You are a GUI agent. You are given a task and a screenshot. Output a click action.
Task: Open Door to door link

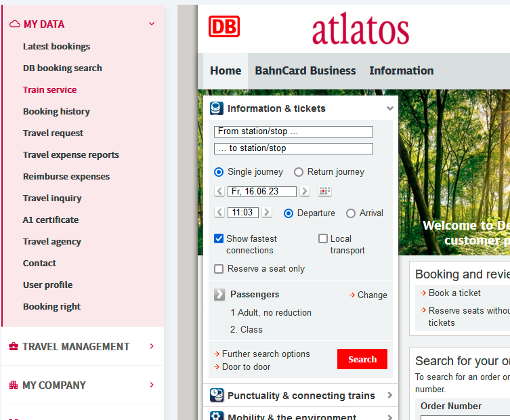(x=242, y=367)
